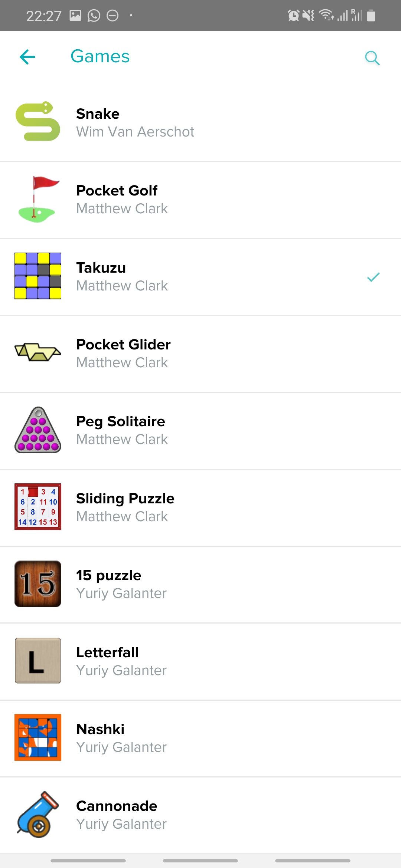Tap the Peg Solitaire triangle icon

click(x=38, y=430)
